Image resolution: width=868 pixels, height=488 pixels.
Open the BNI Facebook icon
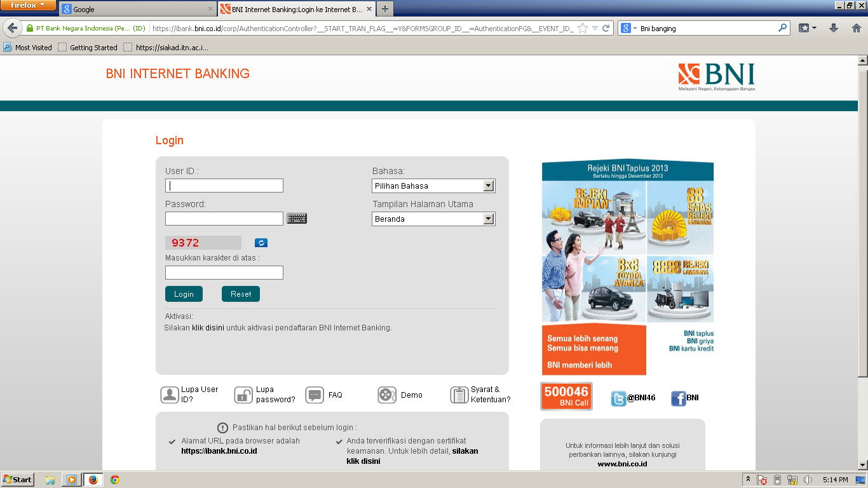pyautogui.click(x=679, y=398)
